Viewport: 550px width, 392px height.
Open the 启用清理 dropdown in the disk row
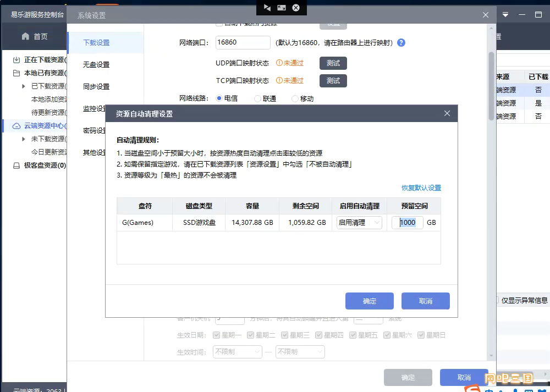click(360, 223)
